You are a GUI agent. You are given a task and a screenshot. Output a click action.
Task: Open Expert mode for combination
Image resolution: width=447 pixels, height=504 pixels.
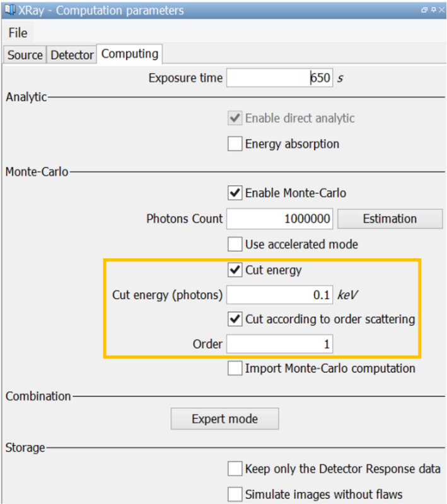(224, 419)
